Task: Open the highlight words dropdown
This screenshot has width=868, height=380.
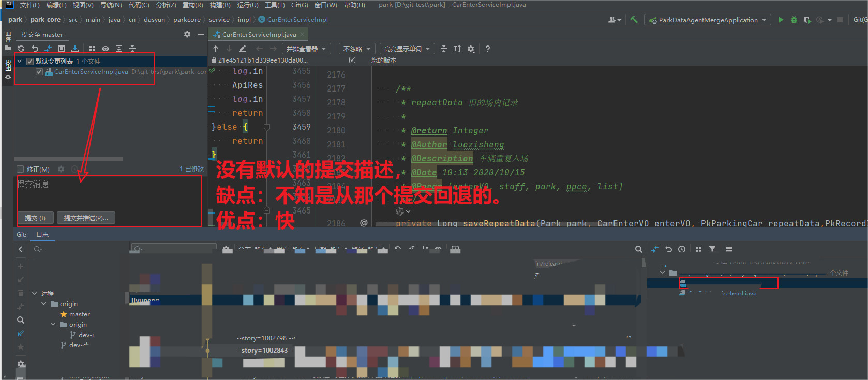Action: click(x=407, y=49)
